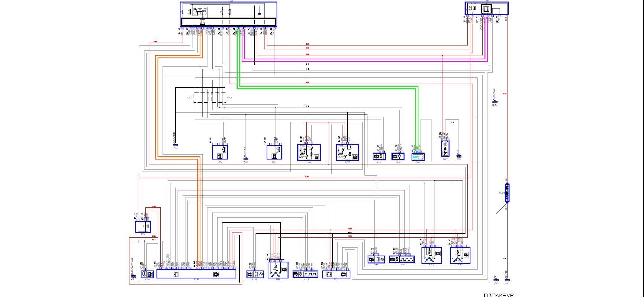
Task: Select the PSF1 fuse box at top right
Action: [x=486, y=8]
